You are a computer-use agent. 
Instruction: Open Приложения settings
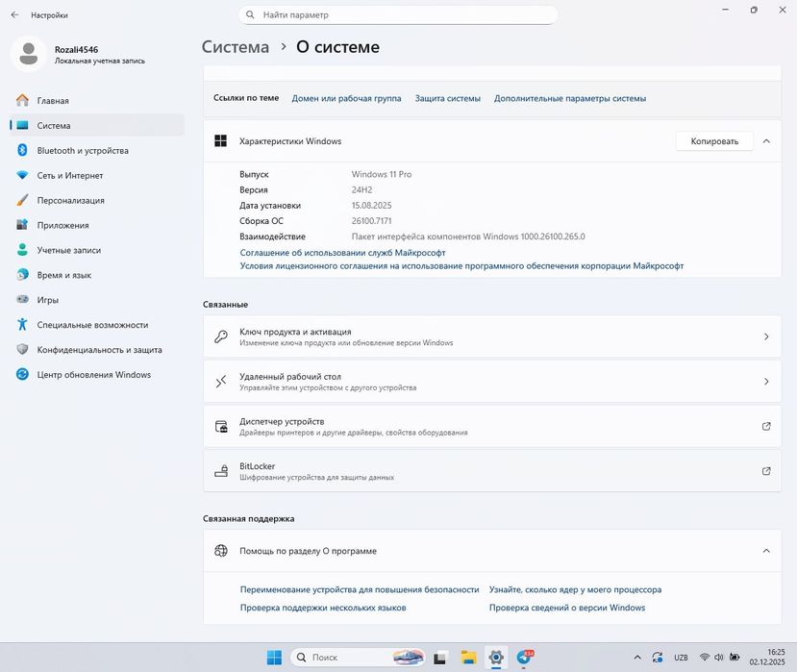(x=96, y=225)
